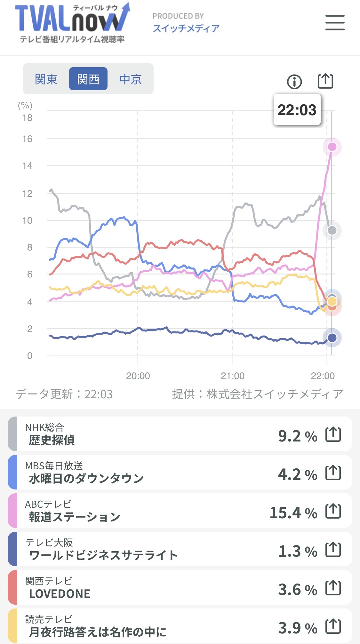Click the TVAL now logo
The width and height of the screenshot is (360, 644).
coord(72,22)
